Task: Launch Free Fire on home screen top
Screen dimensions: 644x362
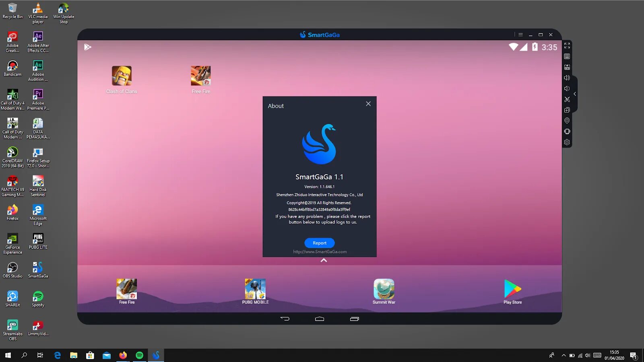Action: coord(201,80)
